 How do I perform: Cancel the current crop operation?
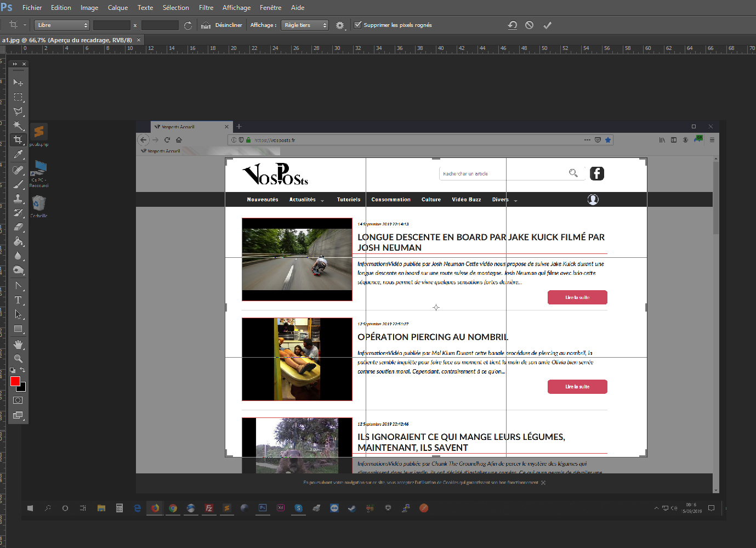pos(529,25)
